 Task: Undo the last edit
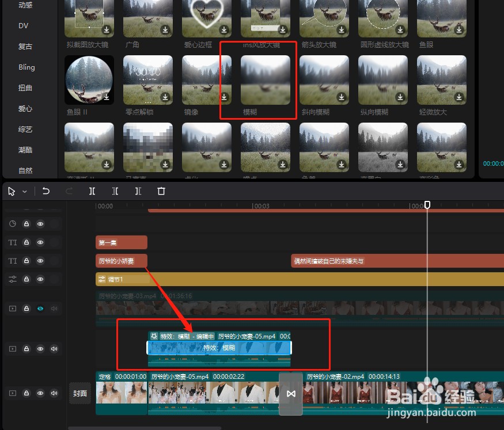[46, 191]
